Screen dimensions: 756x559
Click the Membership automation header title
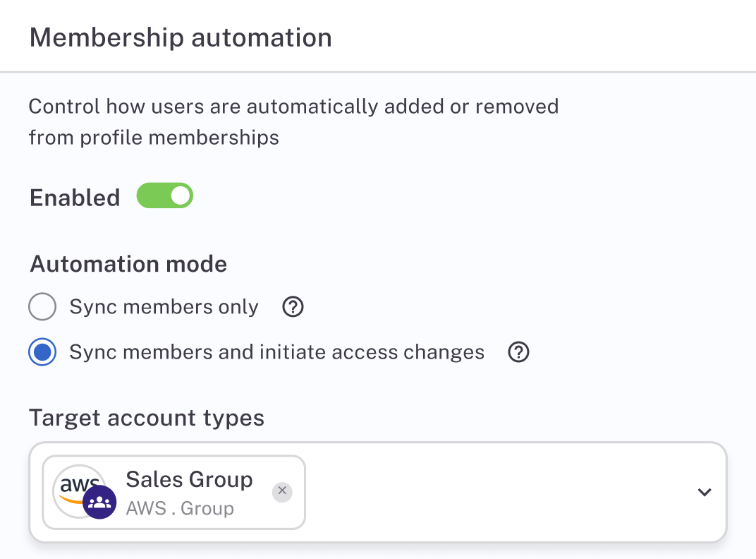180,37
